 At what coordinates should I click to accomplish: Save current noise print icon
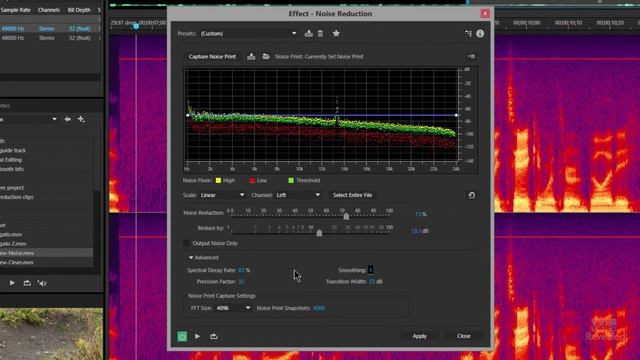pos(251,56)
